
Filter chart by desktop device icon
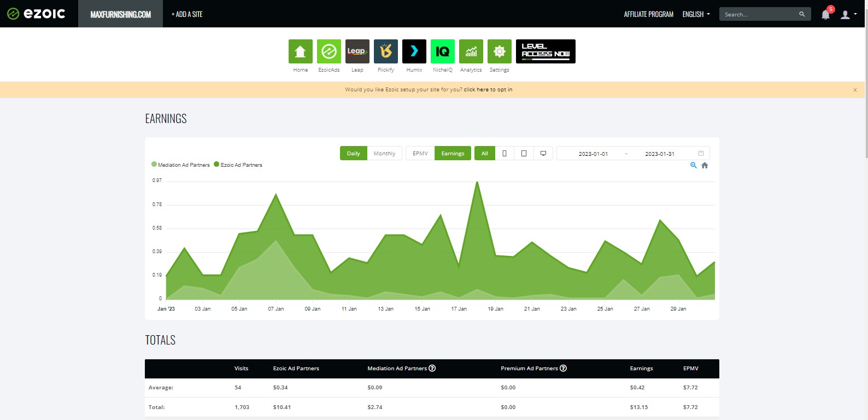coord(543,153)
